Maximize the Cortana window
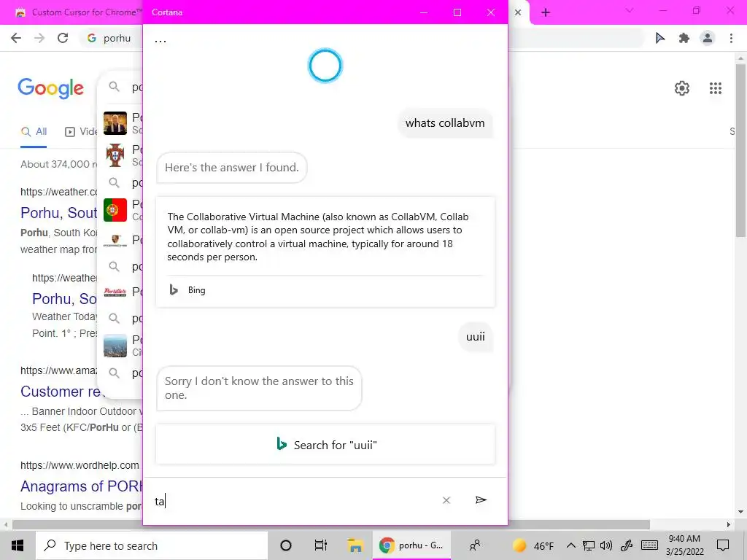 tap(457, 12)
